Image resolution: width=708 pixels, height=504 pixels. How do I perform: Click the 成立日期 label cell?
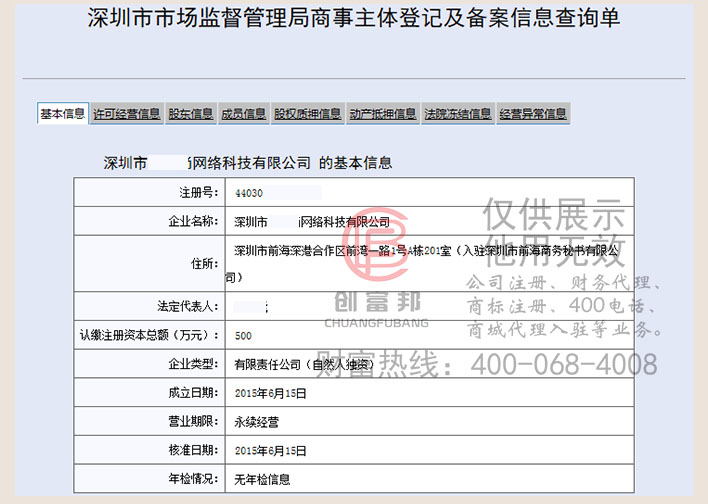coord(149,392)
